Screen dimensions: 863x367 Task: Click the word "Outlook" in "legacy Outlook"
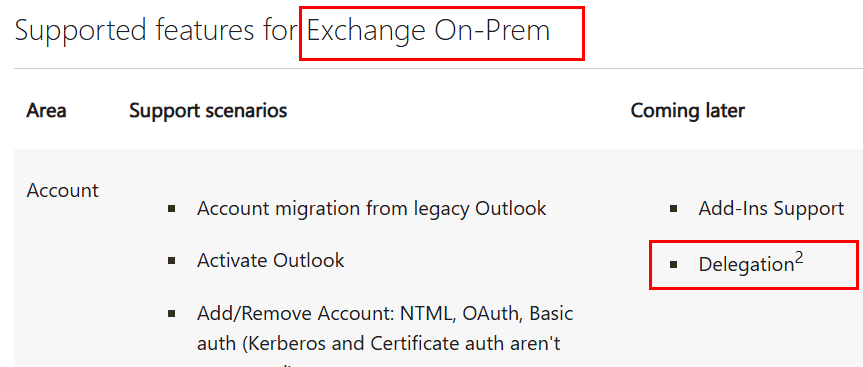[x=511, y=209]
